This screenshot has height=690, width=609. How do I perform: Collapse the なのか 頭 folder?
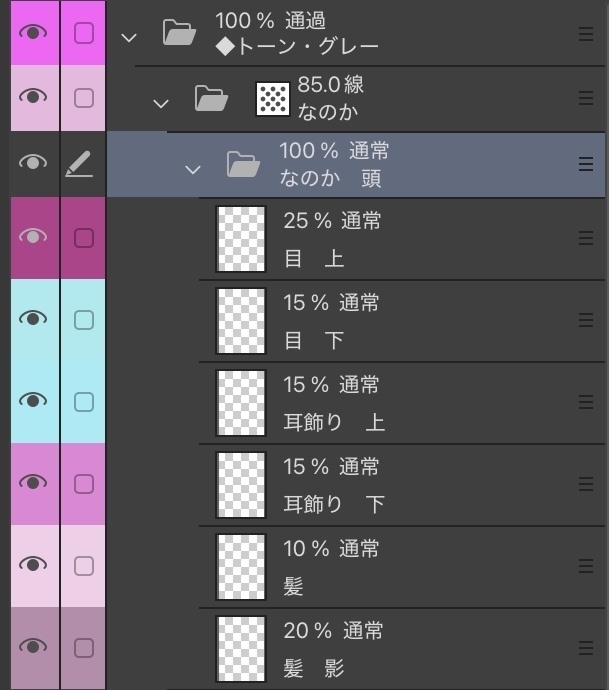193,168
